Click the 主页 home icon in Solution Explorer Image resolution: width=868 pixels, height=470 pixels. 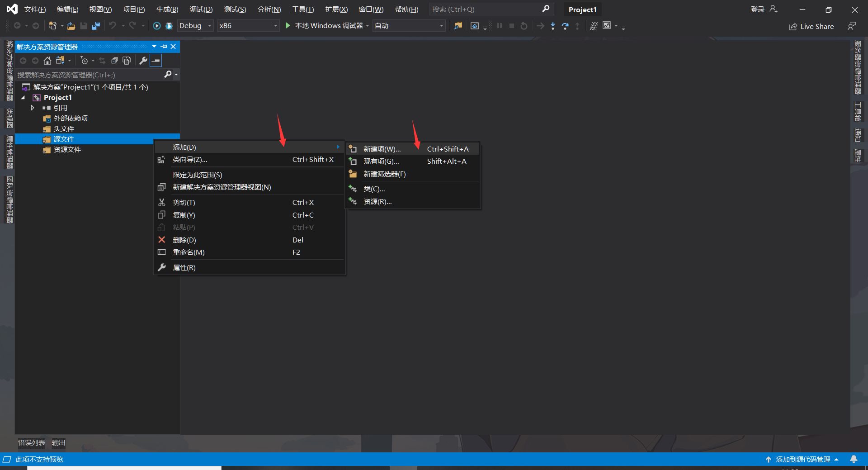(x=47, y=60)
